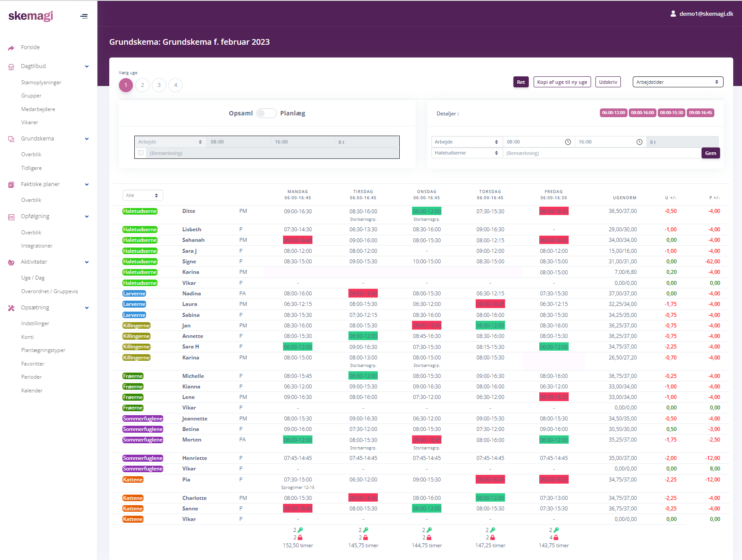
Task: Click Monday's green key icon
Action: click(300, 530)
